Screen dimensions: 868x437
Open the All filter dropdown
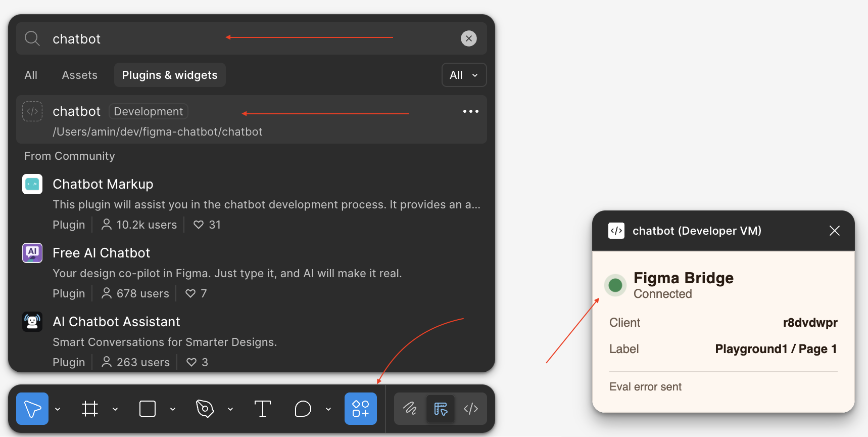464,75
